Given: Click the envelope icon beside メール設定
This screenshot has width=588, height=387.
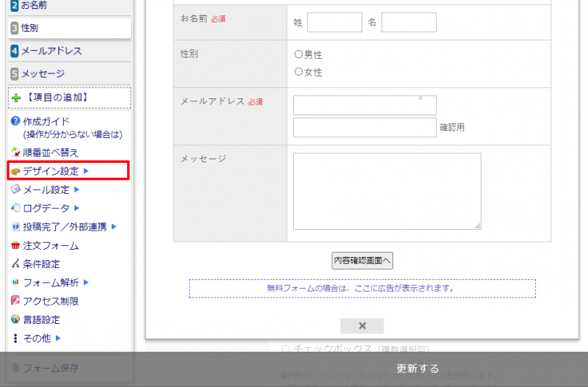Looking at the screenshot, I should click(15, 189).
